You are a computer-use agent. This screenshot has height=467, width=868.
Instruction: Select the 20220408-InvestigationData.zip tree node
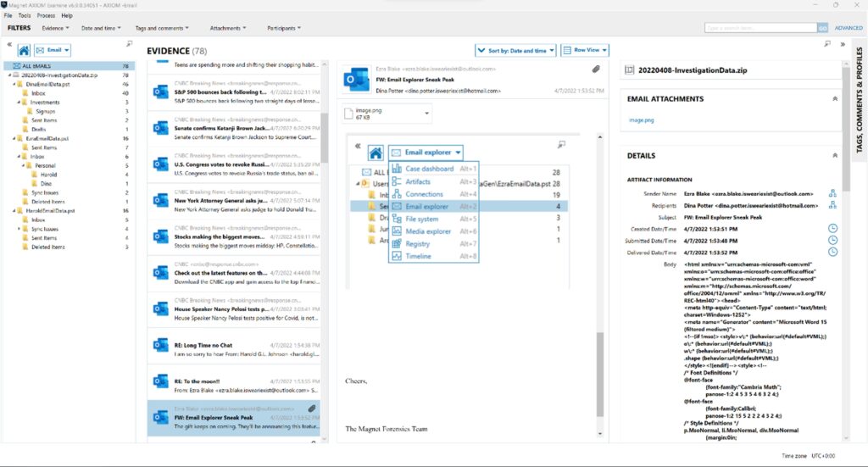[x=59, y=75]
